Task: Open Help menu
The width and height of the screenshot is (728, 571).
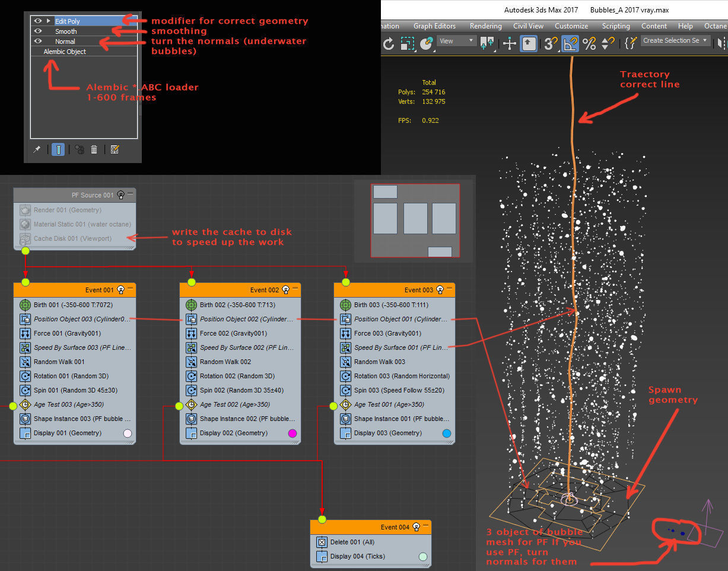Action: coord(685,26)
